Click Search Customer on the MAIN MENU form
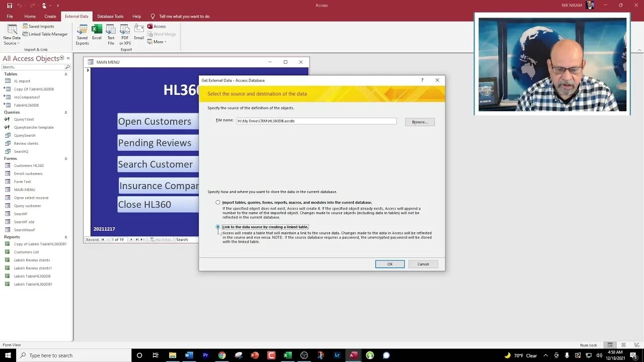Screen dimensions: 644x362 point(158,164)
